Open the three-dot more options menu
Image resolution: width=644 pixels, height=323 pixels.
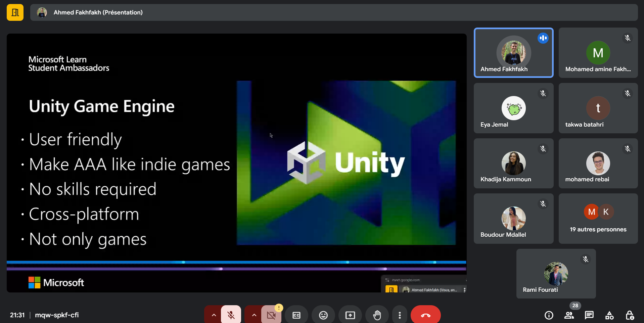point(400,315)
